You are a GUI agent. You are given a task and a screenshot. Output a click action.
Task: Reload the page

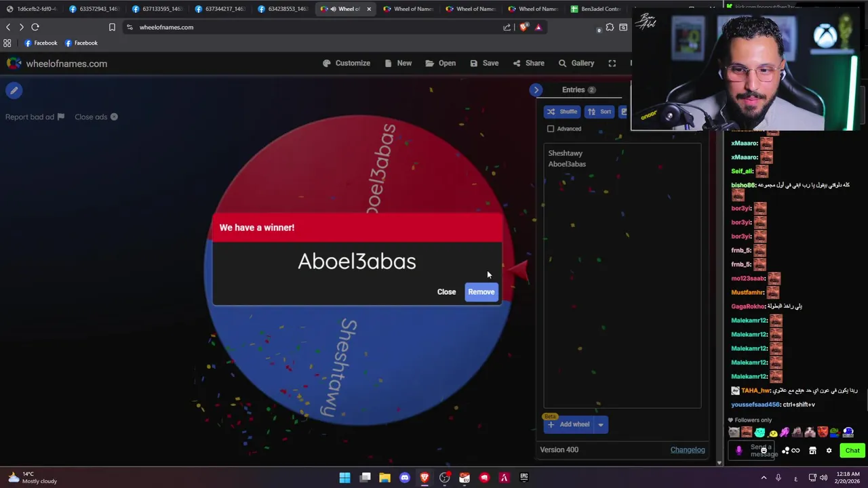click(35, 27)
